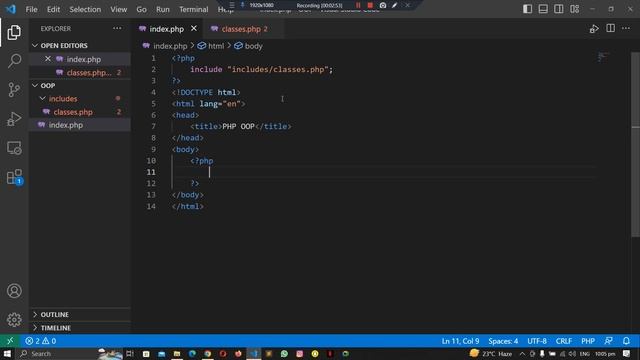Pause the screen recording
Viewport: 640px width, 360px height.
coord(358,5)
